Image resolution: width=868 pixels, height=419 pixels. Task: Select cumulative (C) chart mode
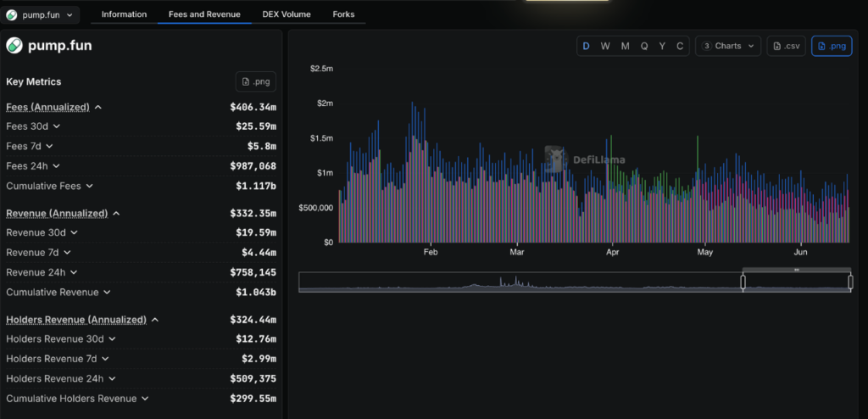pos(680,46)
